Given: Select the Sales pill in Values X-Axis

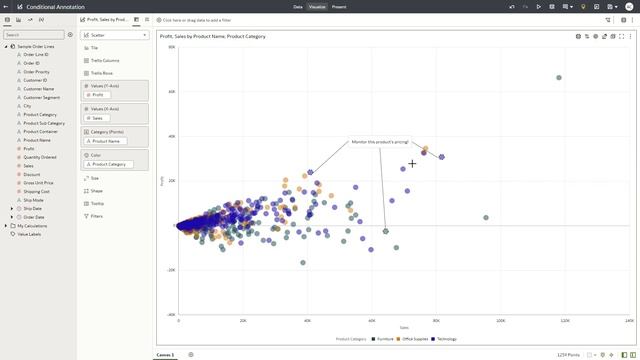Looking at the screenshot, I should (97, 118).
